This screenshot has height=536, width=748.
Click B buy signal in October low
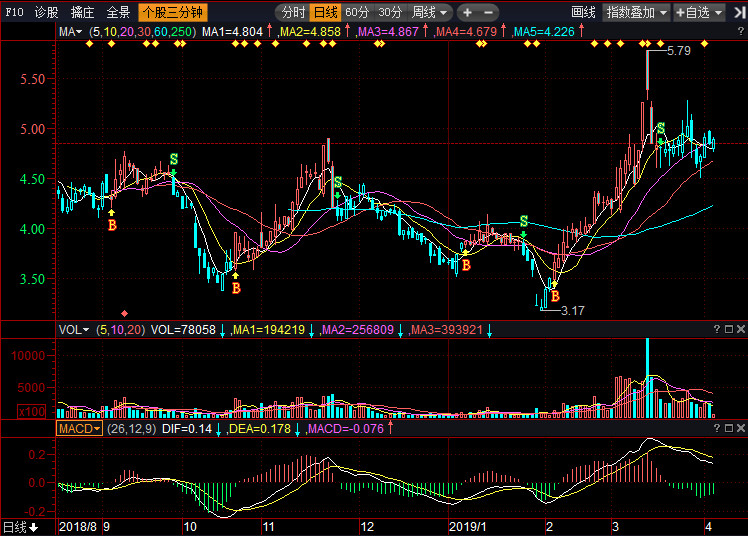pyautogui.click(x=236, y=288)
